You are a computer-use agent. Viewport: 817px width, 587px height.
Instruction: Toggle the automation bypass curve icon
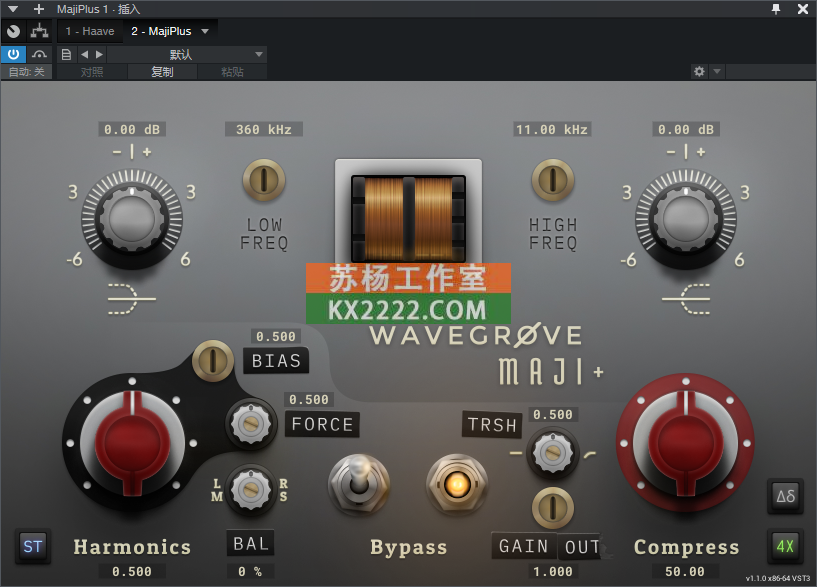(39, 54)
